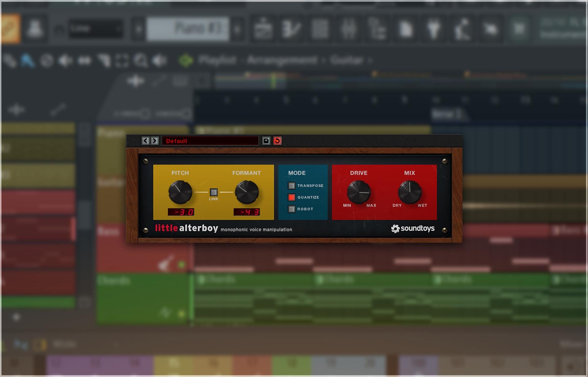Click the Mix knob
The width and height of the screenshot is (588, 377).
[409, 192]
